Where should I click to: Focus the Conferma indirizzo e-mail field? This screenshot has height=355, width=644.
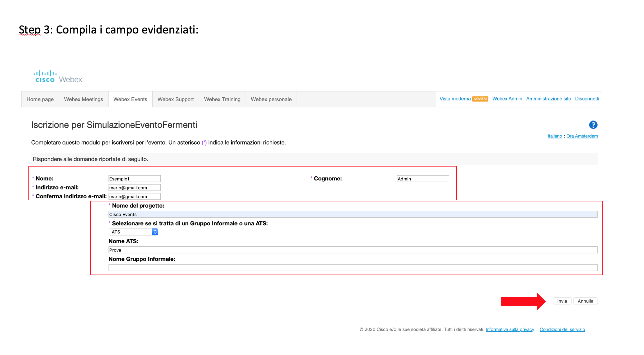[x=135, y=196]
